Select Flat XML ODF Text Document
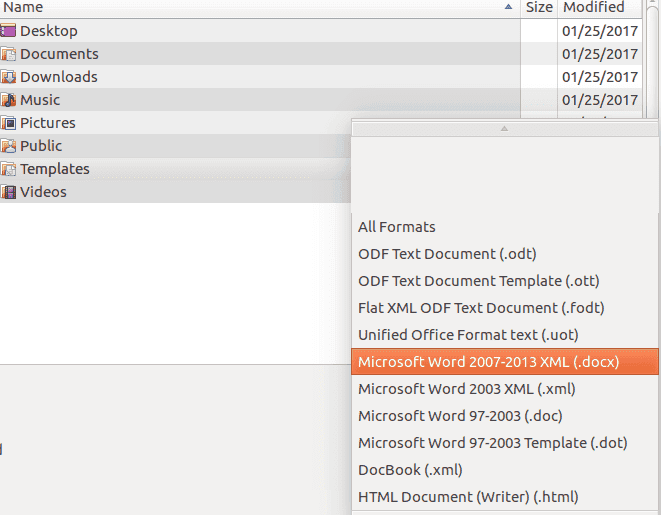 (x=481, y=308)
